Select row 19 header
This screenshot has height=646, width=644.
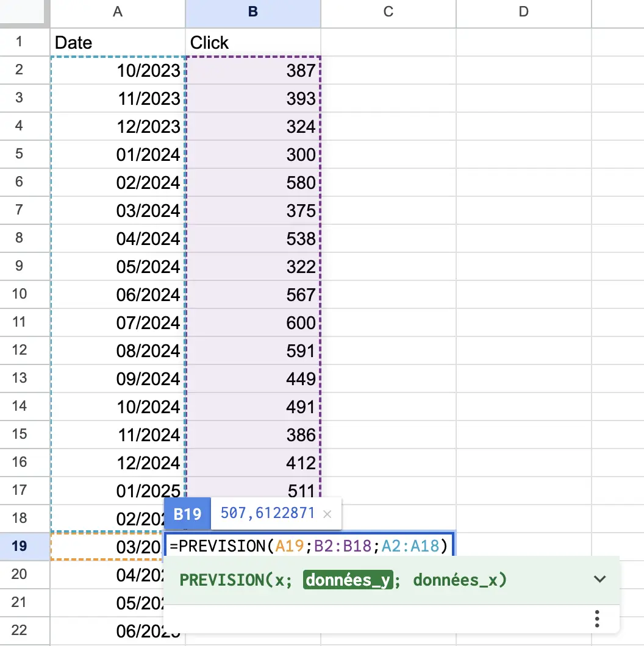coord(25,546)
